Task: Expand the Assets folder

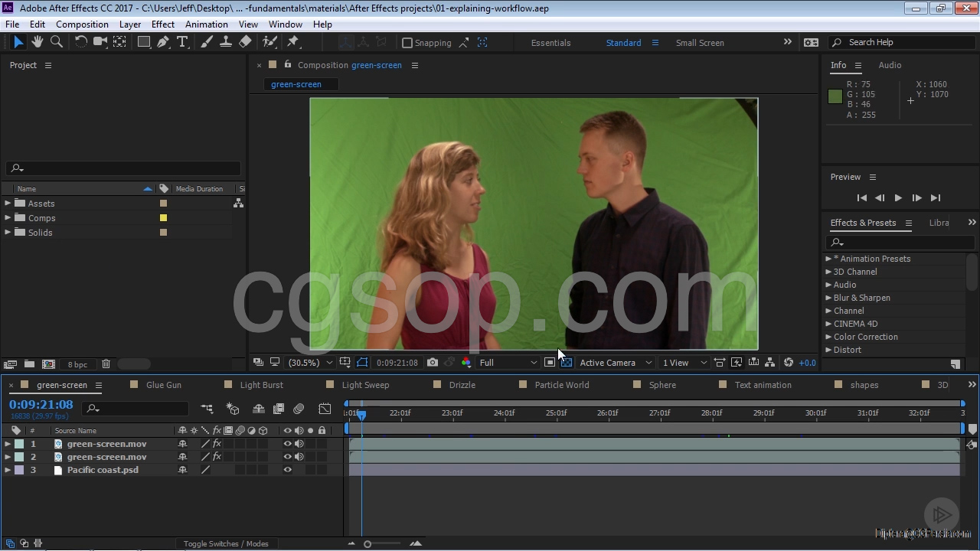Action: (8, 204)
